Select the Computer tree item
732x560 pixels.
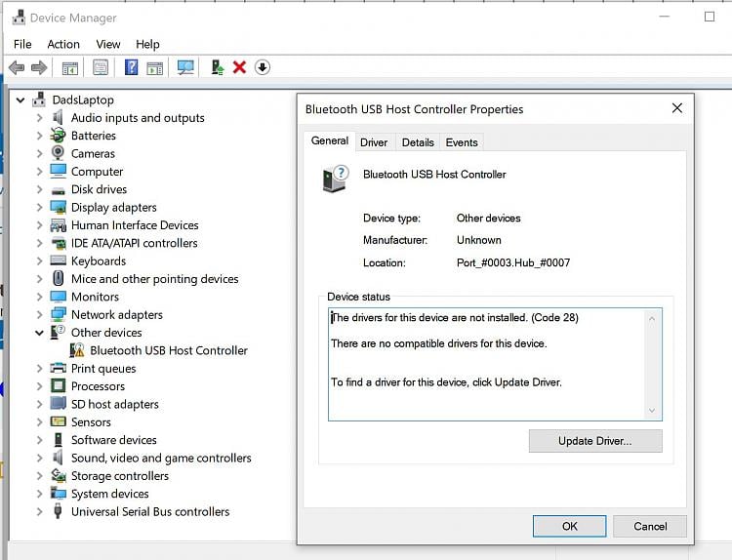click(97, 172)
